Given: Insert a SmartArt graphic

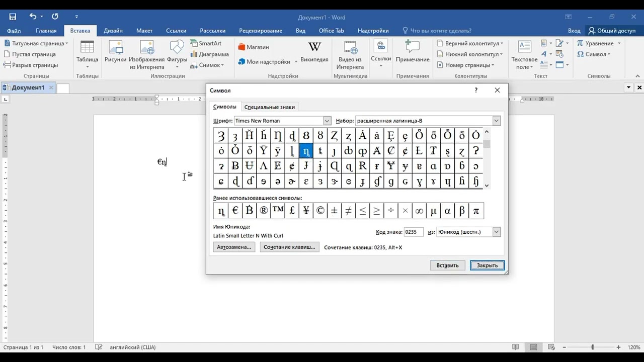Looking at the screenshot, I should click(x=206, y=44).
